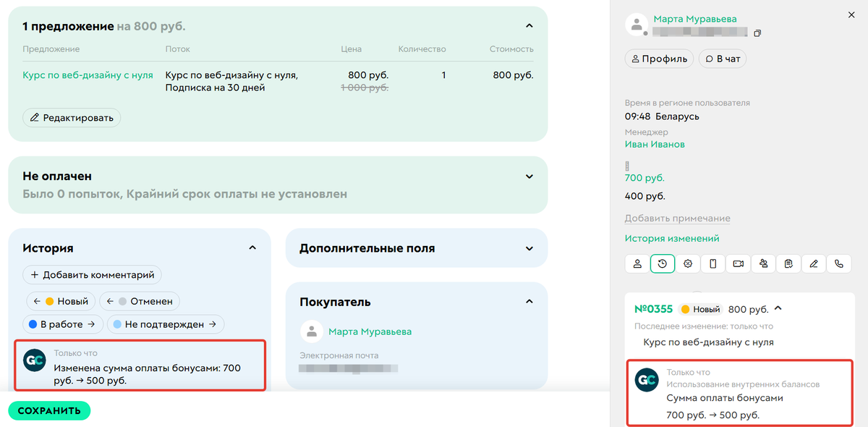Open Профиль button in side panel
The height and width of the screenshot is (427, 868).
660,59
